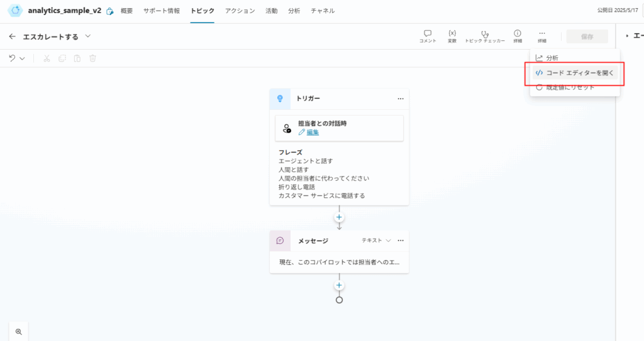Choose 既定値にリセット menu entry
Screen dimensions: 644x341
pyautogui.click(x=575, y=87)
